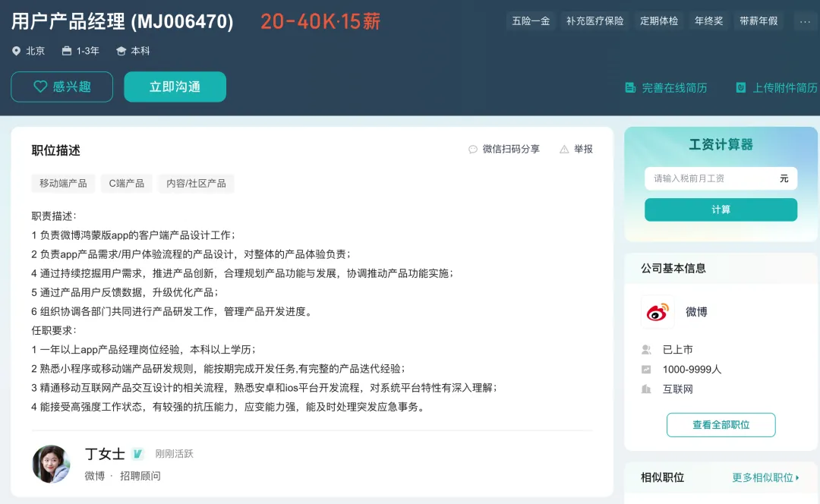Viewport: 820px width, 504px height.
Task: Click 查看全部职位 button
Action: tap(721, 424)
